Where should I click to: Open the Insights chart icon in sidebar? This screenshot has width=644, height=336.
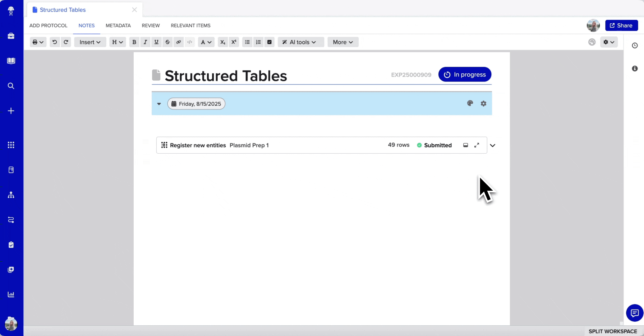coord(11,295)
